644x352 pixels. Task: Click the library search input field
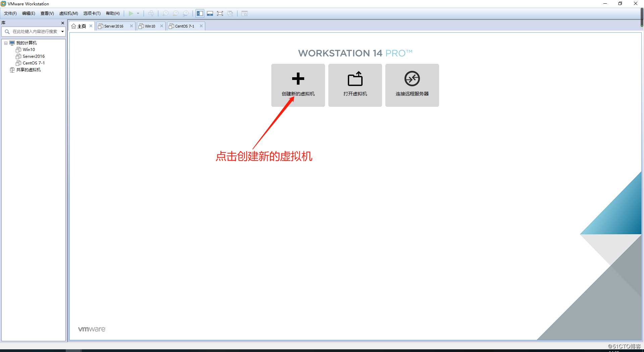tap(34, 32)
